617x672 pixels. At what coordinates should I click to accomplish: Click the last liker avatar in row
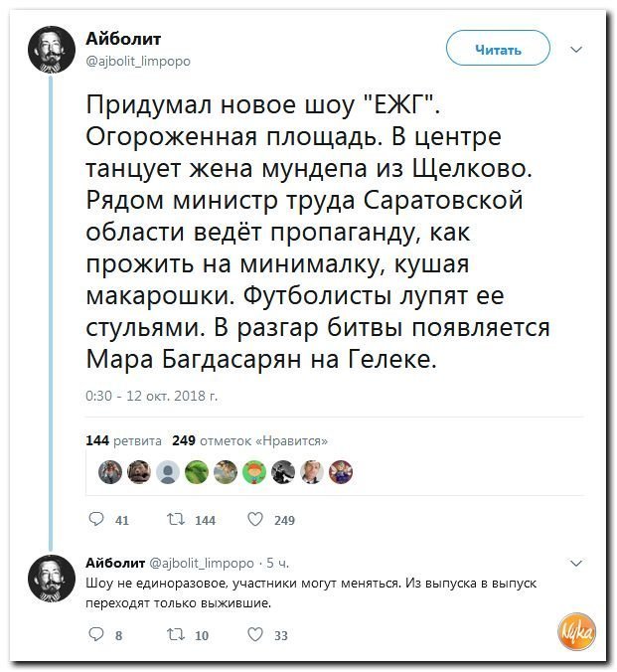click(x=341, y=472)
